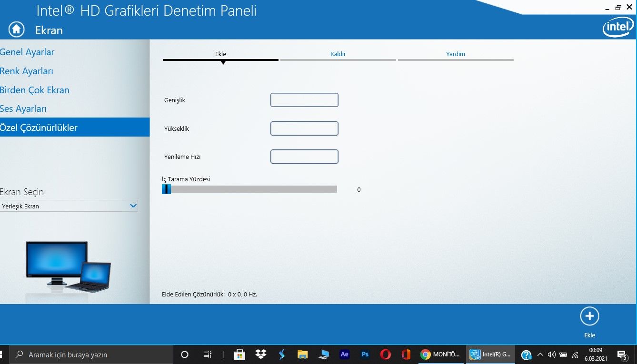The height and width of the screenshot is (364, 637).
Task: Check battery status in system tray
Action: (563, 354)
